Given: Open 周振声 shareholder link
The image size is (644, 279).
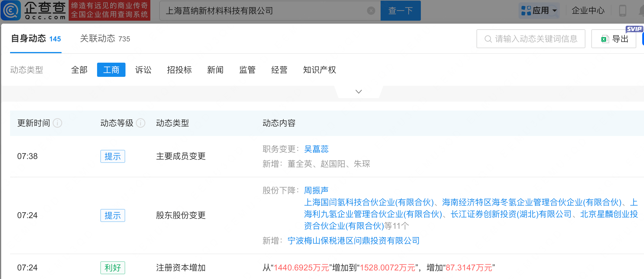Looking at the screenshot, I should [316, 190].
